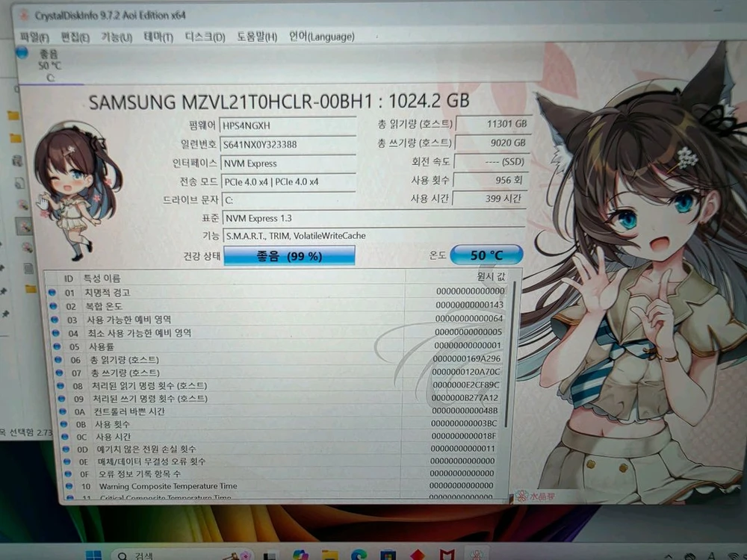The width and height of the screenshot is (747, 560).
Task: Click the status orb for attribute 04
Action: click(x=56, y=333)
